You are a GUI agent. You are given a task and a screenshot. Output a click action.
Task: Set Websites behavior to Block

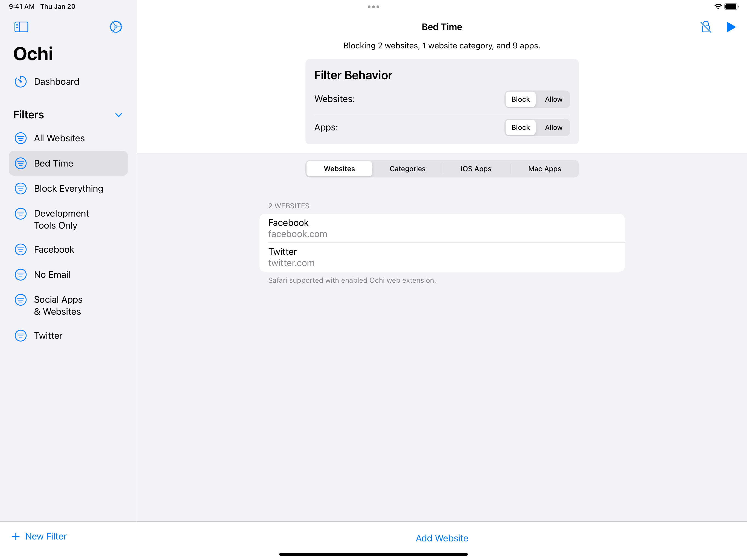520,99
